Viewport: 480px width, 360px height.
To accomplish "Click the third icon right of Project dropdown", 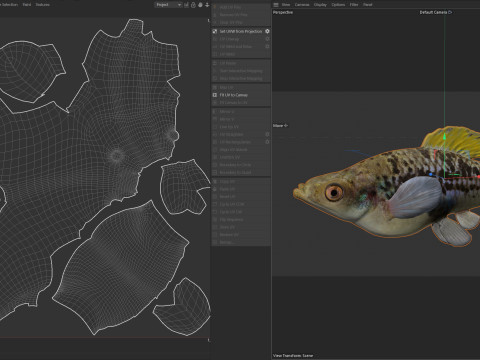I will click(x=200, y=5).
